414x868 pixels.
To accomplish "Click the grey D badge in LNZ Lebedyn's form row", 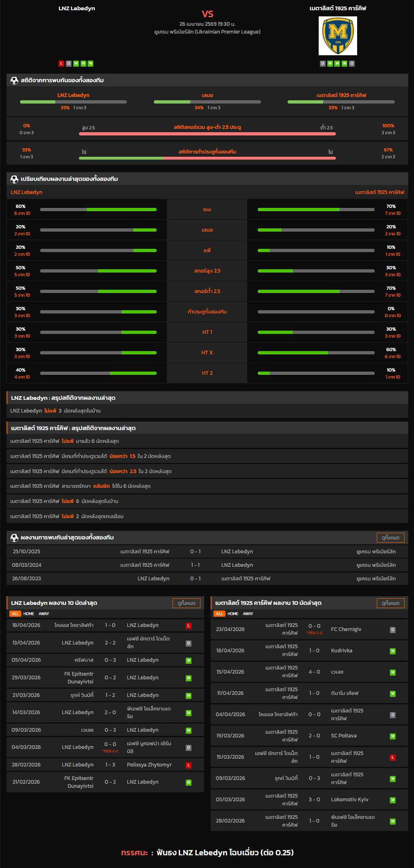I will tap(69, 63).
